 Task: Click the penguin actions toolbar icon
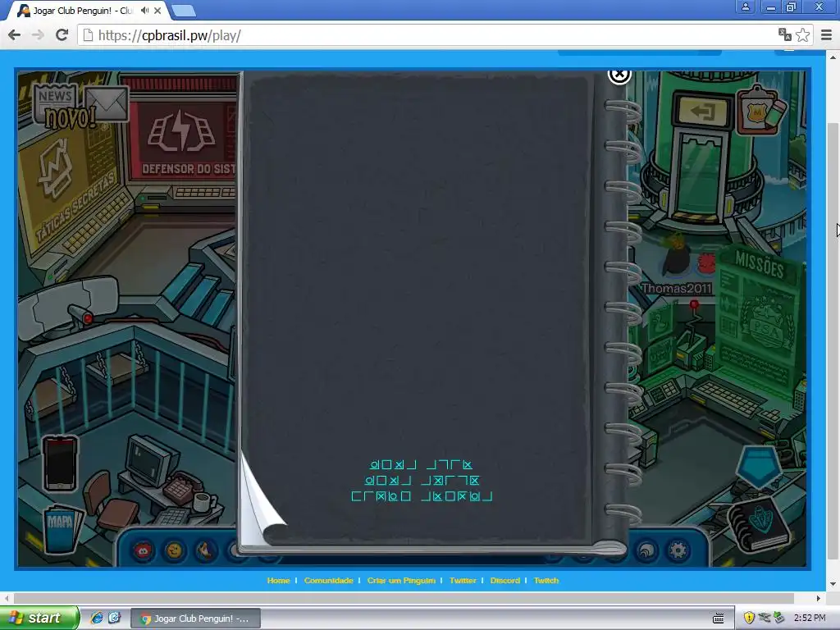(x=205, y=550)
